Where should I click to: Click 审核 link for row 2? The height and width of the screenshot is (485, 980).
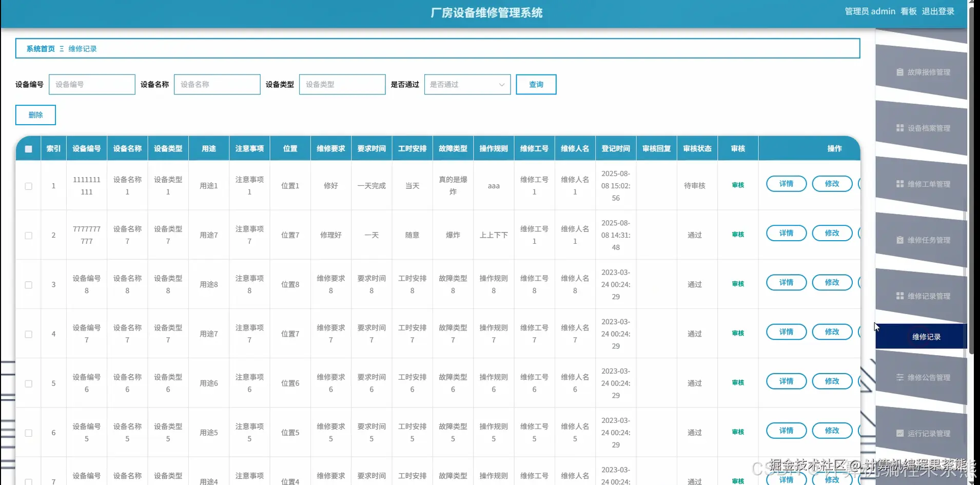[x=738, y=235]
